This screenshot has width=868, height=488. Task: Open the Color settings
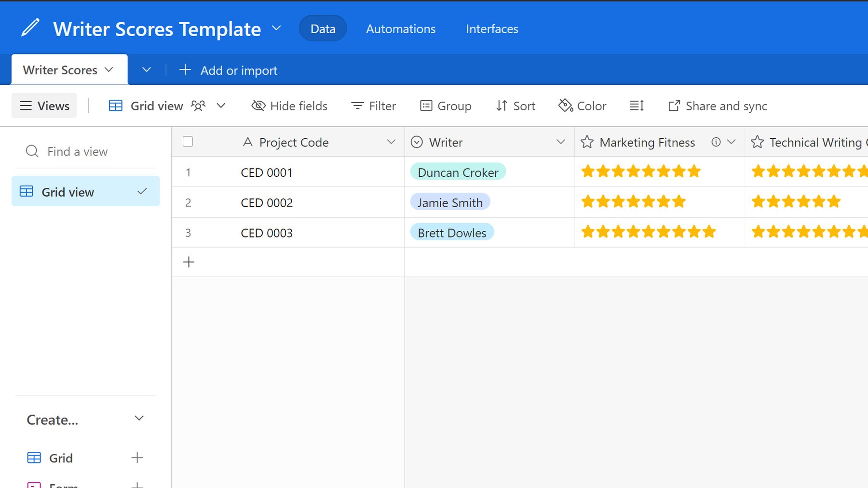[582, 106]
